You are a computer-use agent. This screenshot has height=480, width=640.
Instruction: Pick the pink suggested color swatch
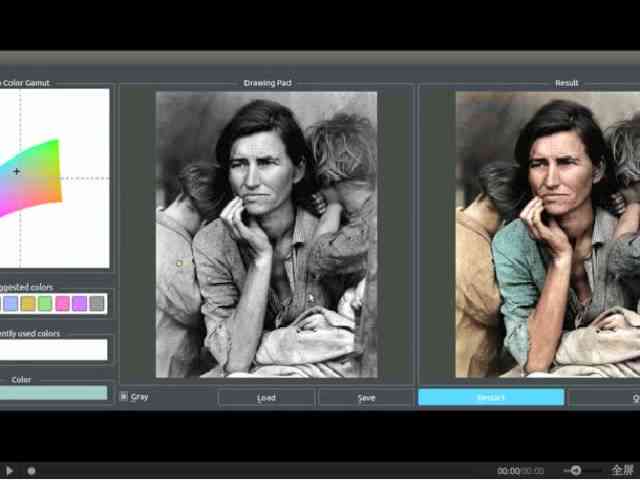tap(62, 304)
